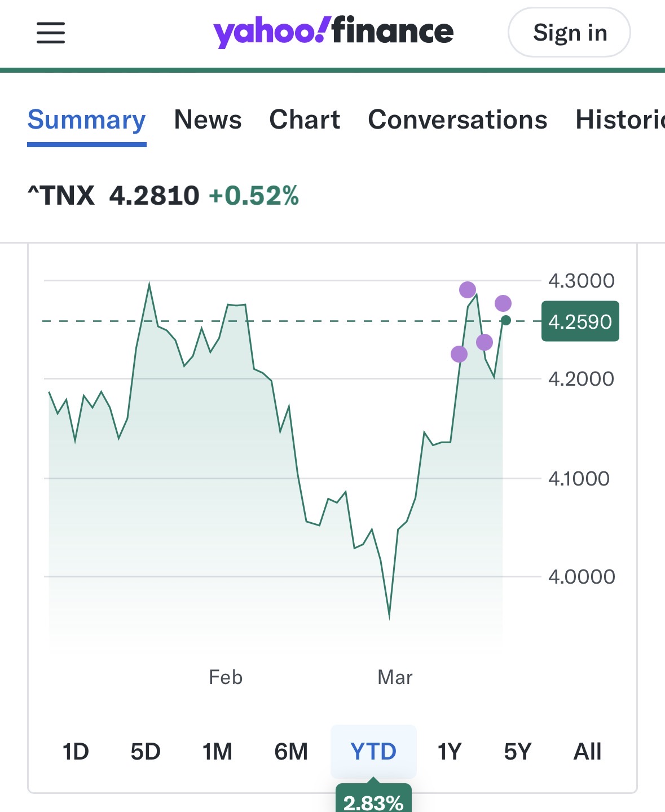The width and height of the screenshot is (665, 812).
Task: Show the All time range
Action: (587, 752)
